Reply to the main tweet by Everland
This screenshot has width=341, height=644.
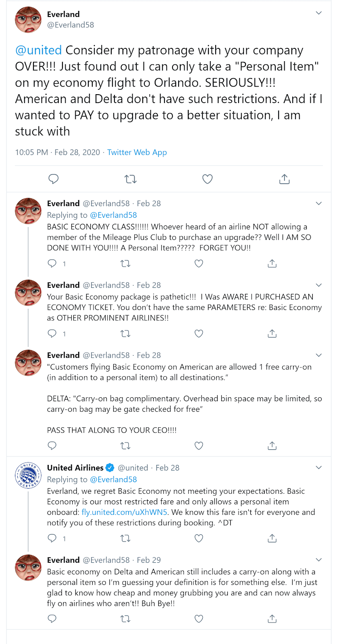click(54, 179)
